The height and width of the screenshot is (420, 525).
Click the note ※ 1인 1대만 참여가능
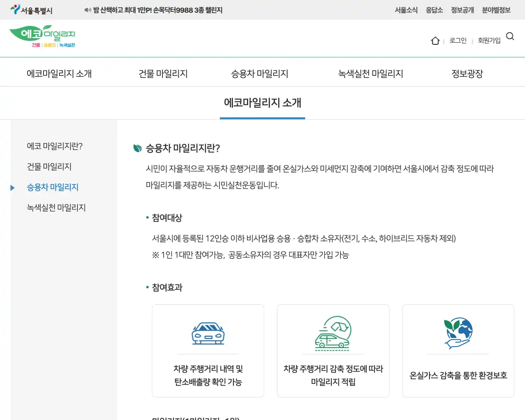(x=250, y=255)
